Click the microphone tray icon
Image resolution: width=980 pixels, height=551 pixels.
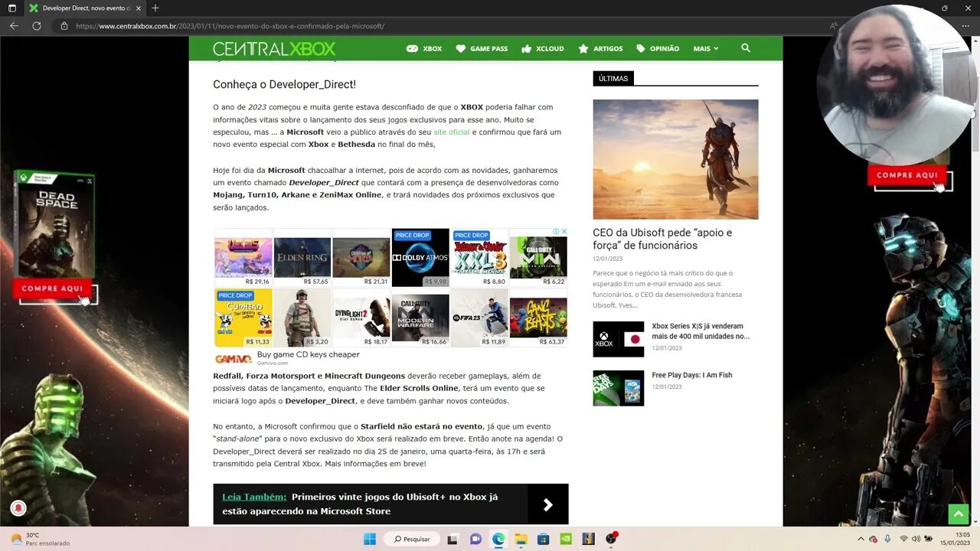(887, 539)
